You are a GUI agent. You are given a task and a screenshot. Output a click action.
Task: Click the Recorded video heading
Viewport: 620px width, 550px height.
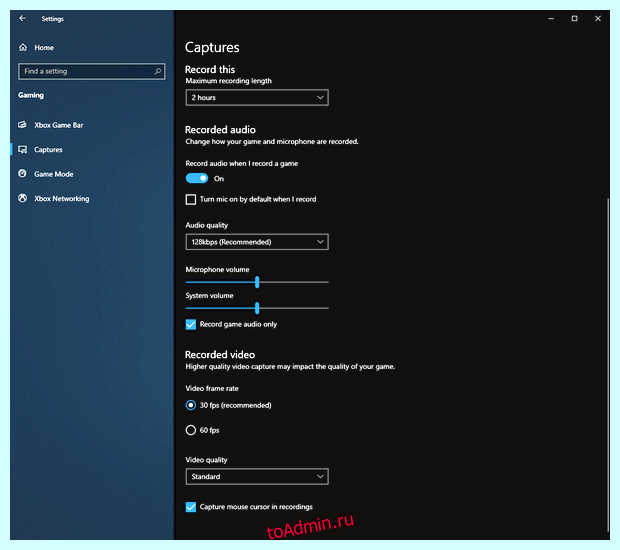[x=220, y=354]
